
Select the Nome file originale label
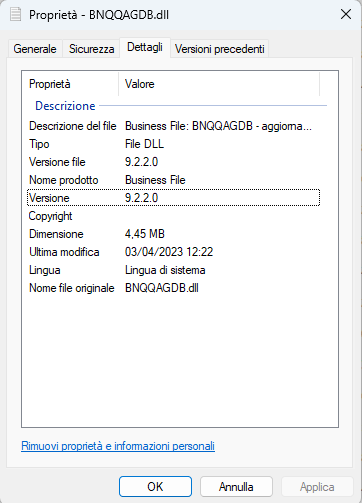coord(72,288)
